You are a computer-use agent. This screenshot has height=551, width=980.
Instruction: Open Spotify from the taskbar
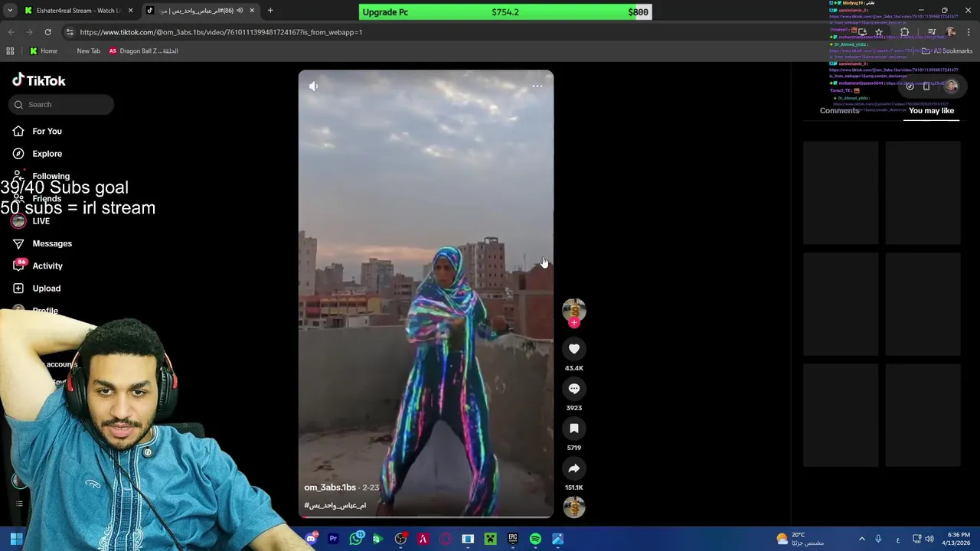pyautogui.click(x=535, y=540)
